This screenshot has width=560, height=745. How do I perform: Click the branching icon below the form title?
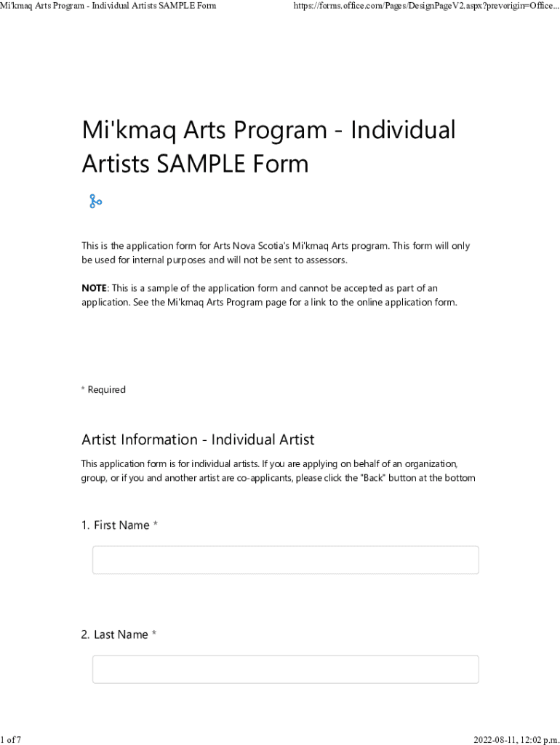pos(95,202)
